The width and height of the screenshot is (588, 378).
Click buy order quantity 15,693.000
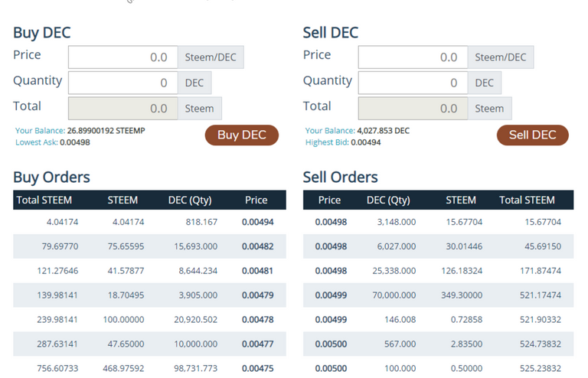click(196, 246)
